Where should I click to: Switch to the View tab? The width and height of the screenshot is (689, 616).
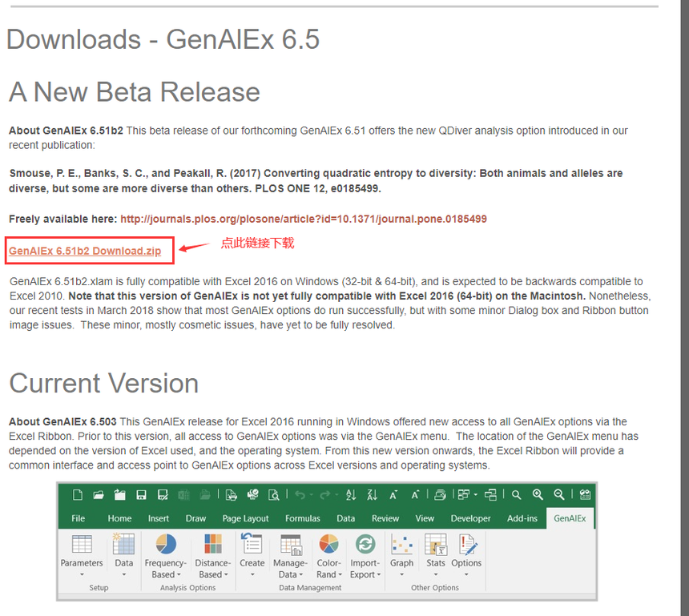tap(425, 518)
